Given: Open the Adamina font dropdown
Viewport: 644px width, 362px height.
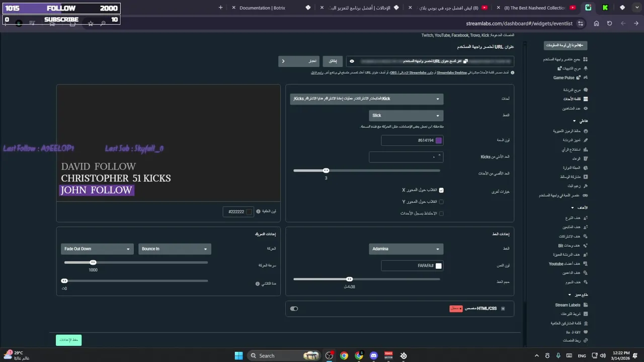Looking at the screenshot, I should (x=406, y=249).
